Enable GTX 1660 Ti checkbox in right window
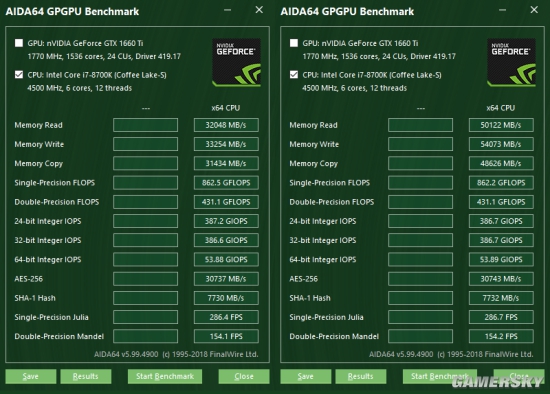This screenshot has width=550, height=394. point(294,43)
